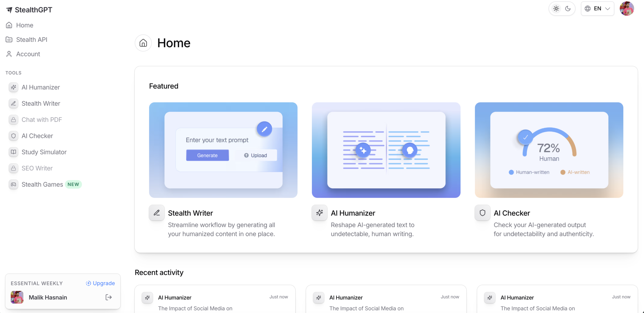Open the AI Humanizer featured thumbnail
644x313 pixels.
pyautogui.click(x=386, y=150)
